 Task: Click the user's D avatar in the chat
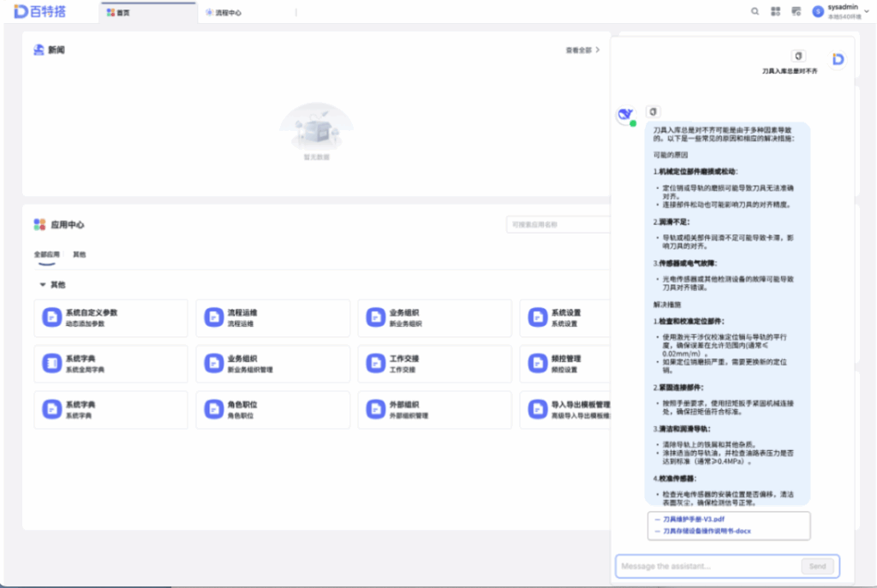point(838,59)
